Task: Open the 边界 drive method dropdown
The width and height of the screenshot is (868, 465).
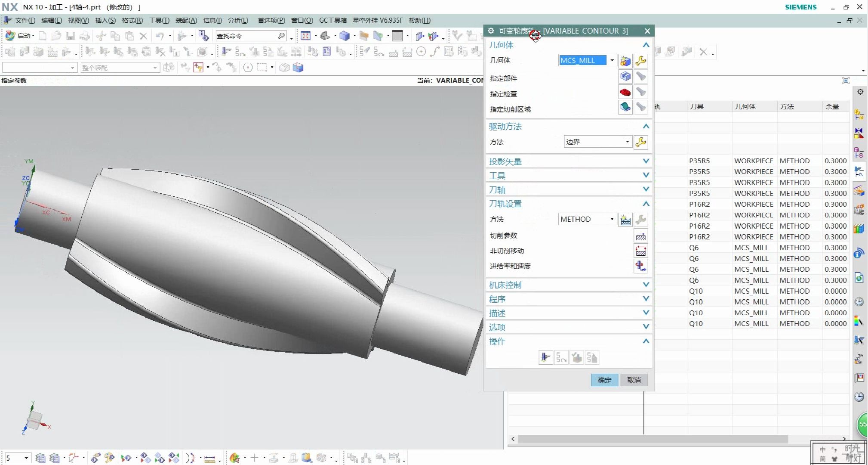Action: 627,142
